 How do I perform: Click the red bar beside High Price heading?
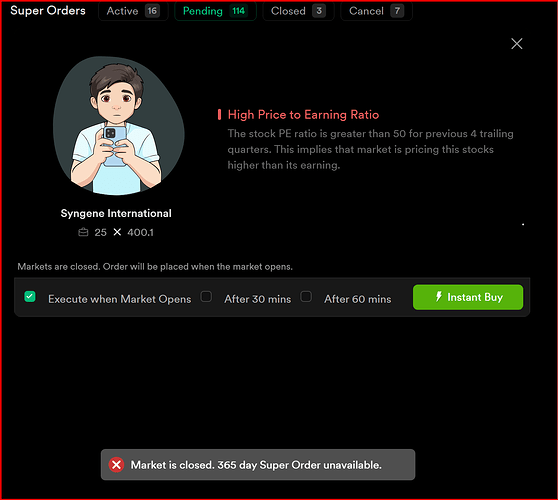(x=219, y=115)
